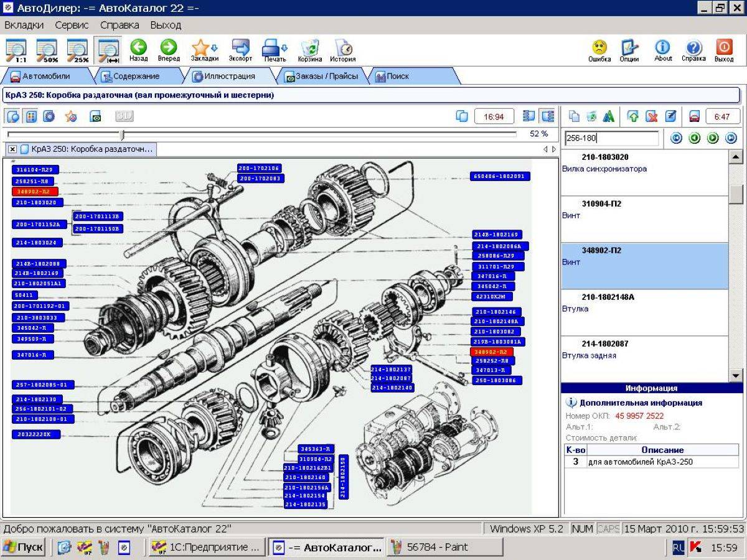Screen dimensions: 747x560
Task: Click the red car icon
Action: click(694, 116)
